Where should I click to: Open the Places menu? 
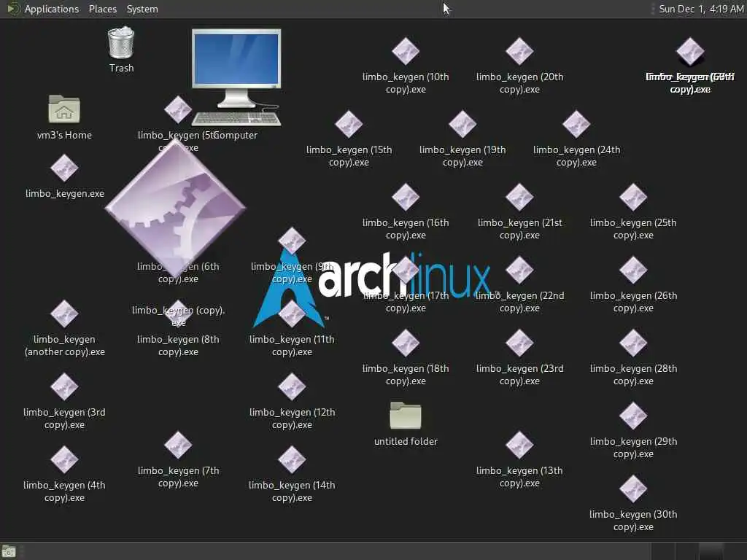102,9
